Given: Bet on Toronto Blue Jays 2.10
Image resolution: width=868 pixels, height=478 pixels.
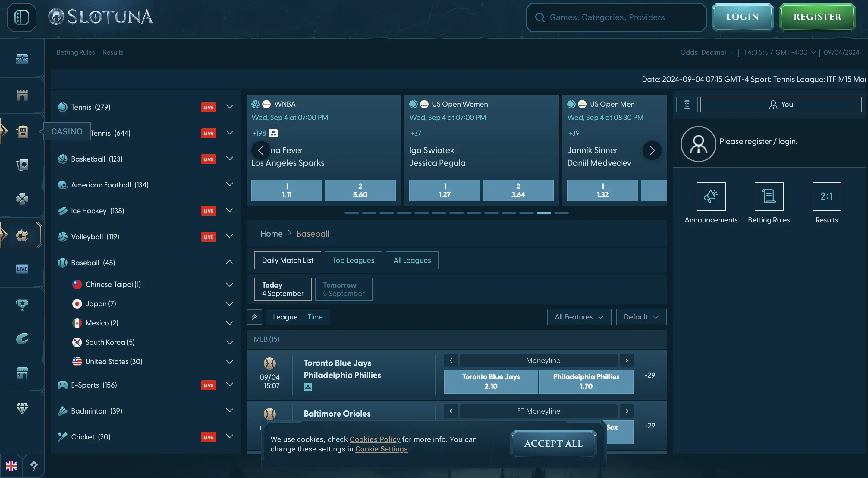Looking at the screenshot, I should pos(491,381).
